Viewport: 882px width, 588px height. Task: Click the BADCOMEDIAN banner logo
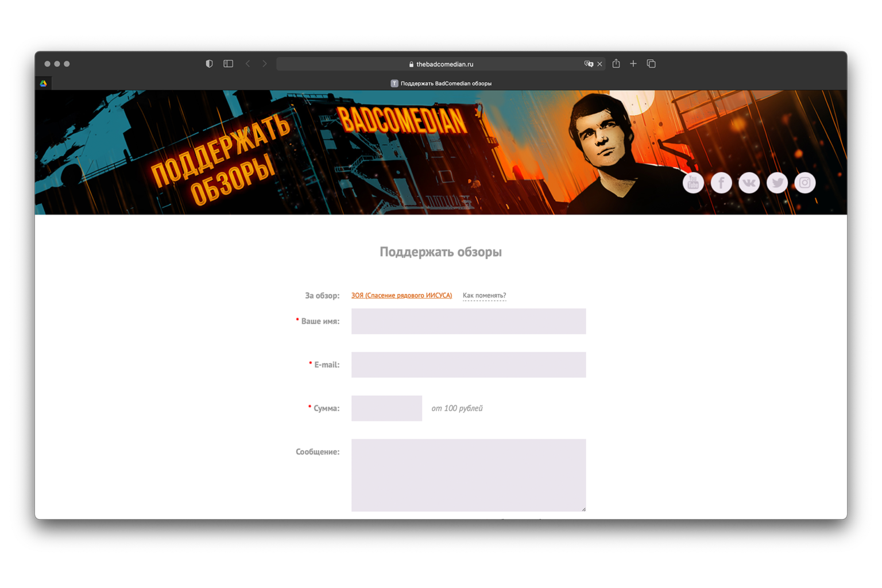pyautogui.click(x=402, y=121)
